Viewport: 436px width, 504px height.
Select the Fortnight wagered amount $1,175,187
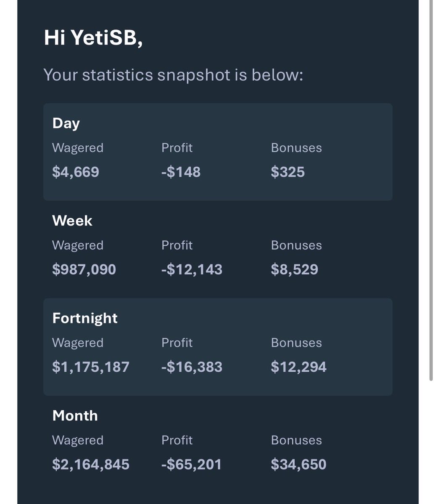(91, 367)
